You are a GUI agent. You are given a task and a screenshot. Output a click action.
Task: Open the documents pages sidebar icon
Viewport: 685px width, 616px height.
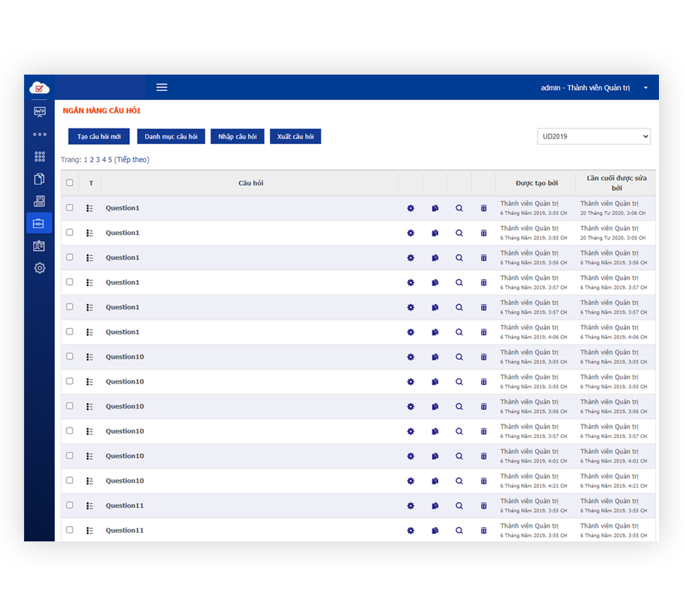point(39,179)
